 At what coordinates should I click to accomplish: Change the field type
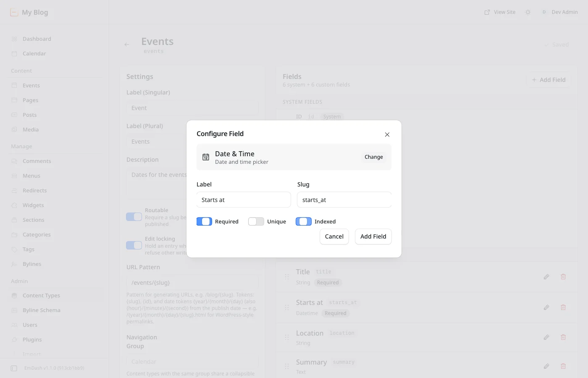click(x=374, y=157)
